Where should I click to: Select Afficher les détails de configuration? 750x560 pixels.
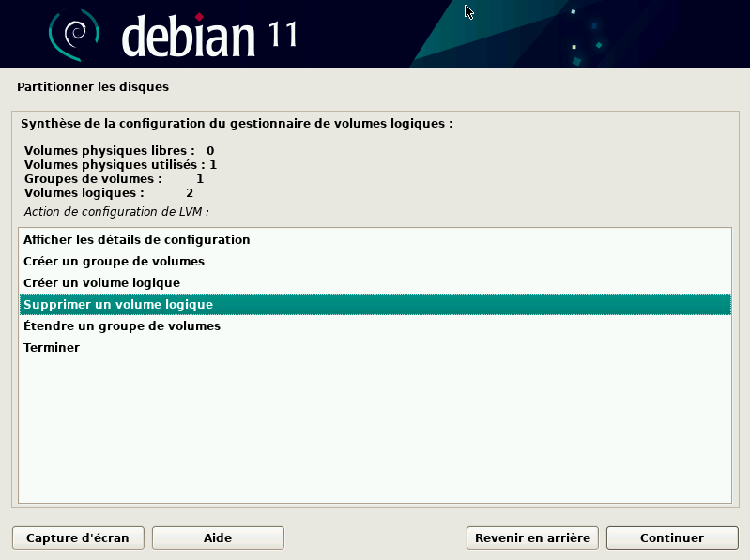click(x=136, y=239)
